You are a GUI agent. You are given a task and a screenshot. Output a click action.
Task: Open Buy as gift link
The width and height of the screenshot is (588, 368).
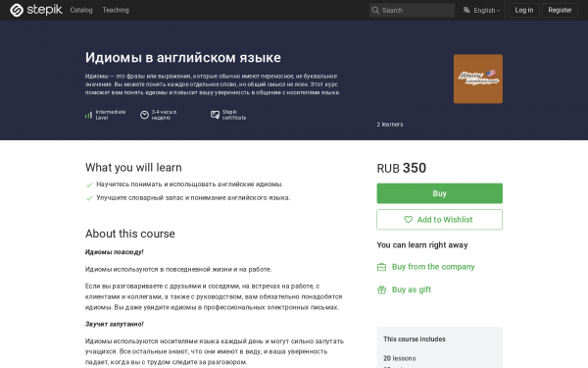[412, 289]
